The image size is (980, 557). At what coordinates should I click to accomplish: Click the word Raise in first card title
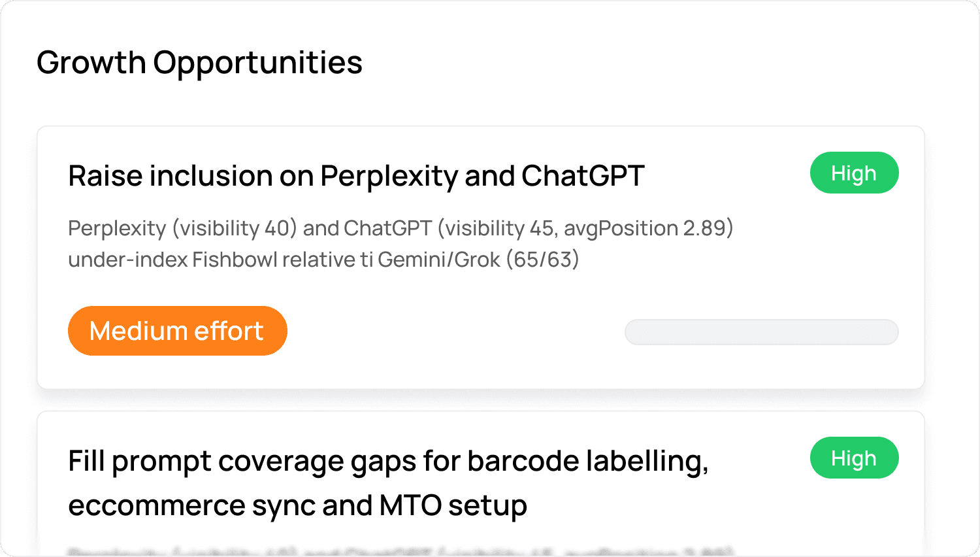(105, 176)
